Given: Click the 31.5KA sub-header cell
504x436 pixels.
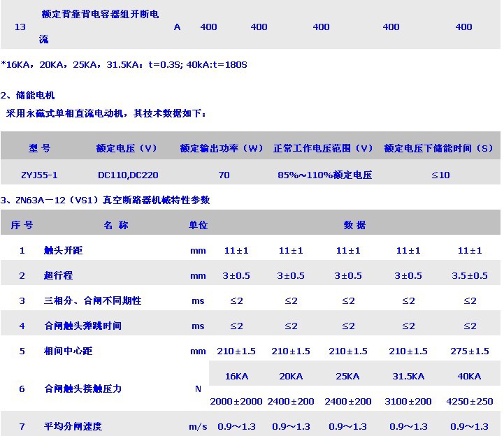Looking at the screenshot, I should point(409,376).
